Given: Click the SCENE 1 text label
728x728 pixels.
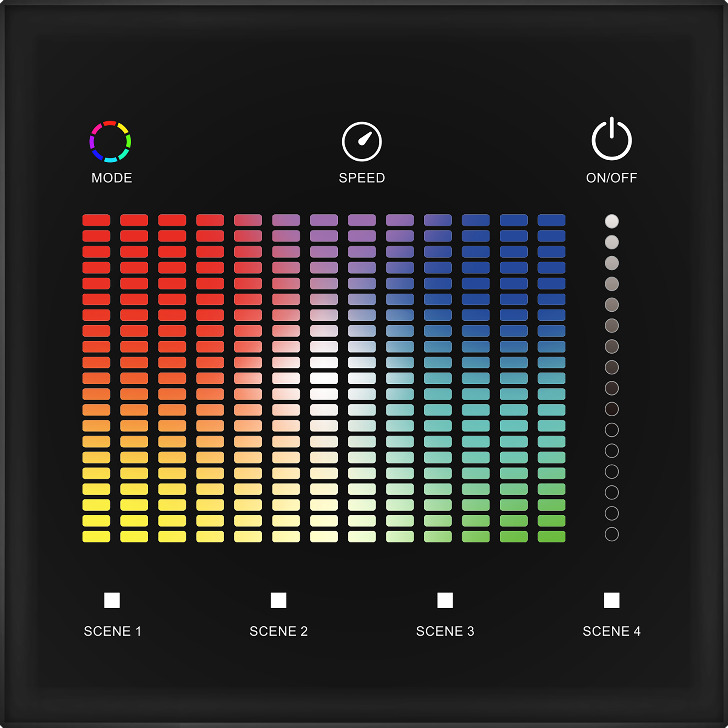Looking at the screenshot, I should [x=112, y=631].
